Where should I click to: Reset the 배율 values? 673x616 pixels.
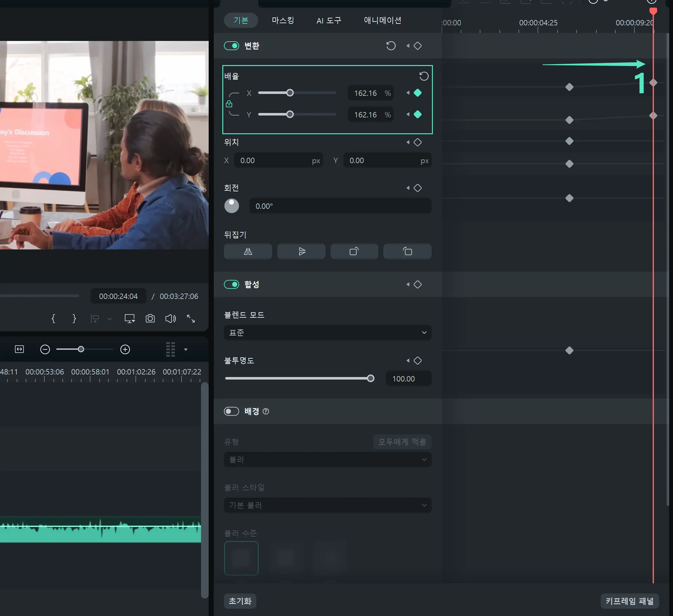click(424, 76)
